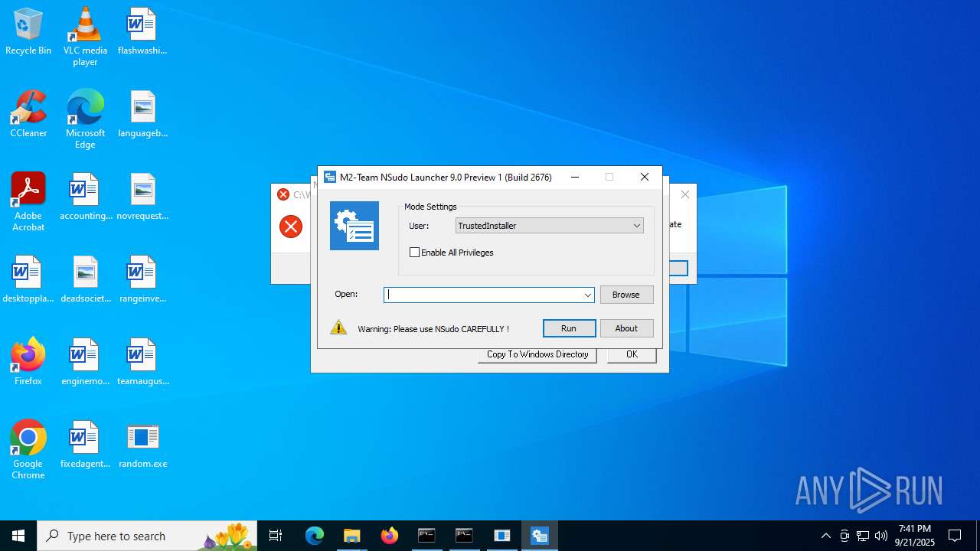This screenshot has width=980, height=551.
Task: Confirm the background dialog with OK
Action: (x=632, y=355)
